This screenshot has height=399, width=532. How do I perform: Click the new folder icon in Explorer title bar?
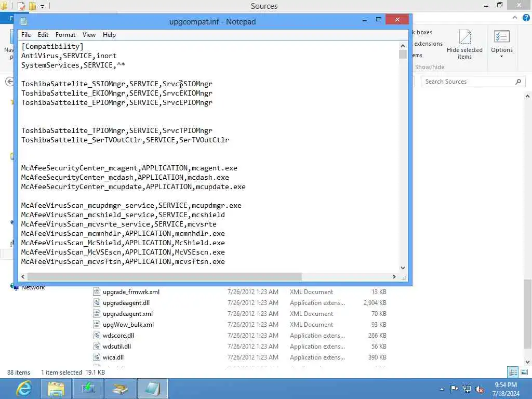click(33, 6)
